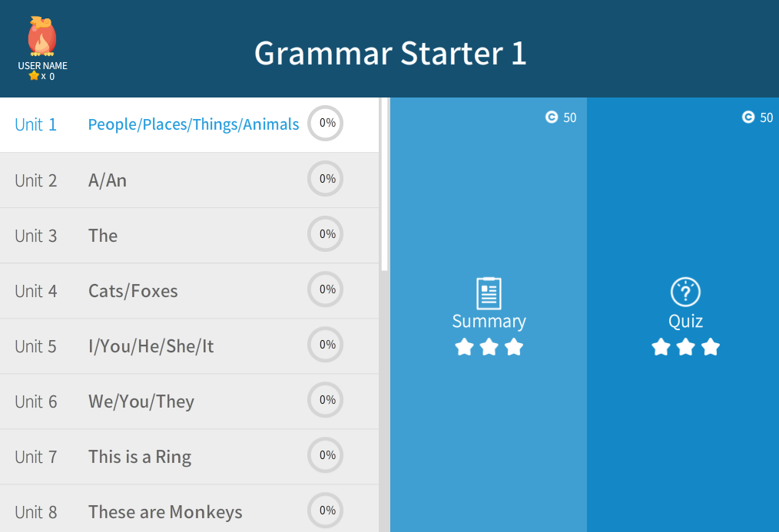Select Unit 2 A/An lesson
This screenshot has width=779, height=532.
coord(108,180)
